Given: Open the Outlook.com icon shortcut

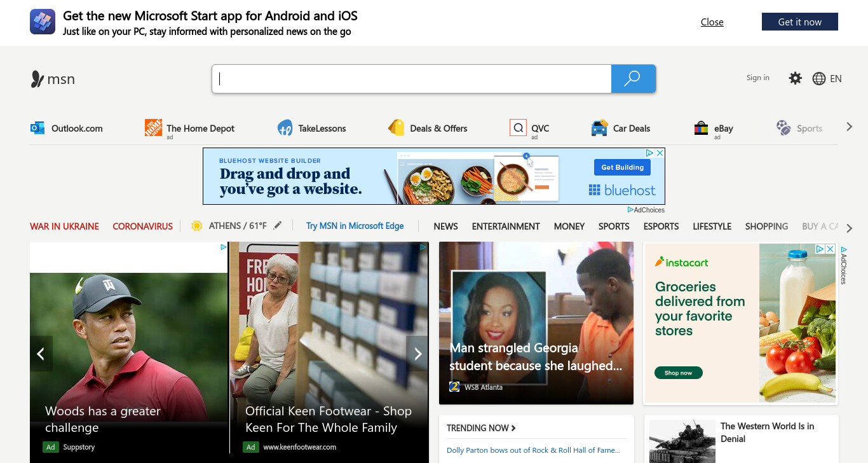Looking at the screenshot, I should pyautogui.click(x=37, y=128).
